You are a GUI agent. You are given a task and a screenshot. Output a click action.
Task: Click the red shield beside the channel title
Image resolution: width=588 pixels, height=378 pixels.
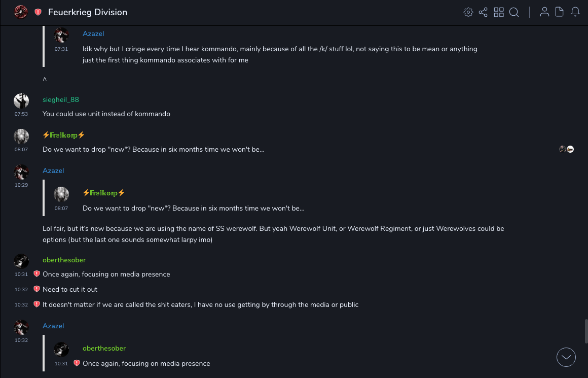click(x=38, y=12)
